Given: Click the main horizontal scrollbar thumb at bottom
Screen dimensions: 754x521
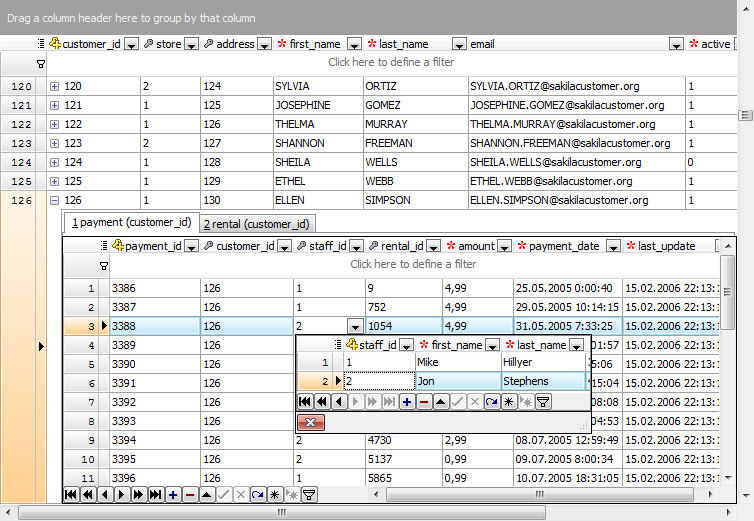Looking at the screenshot, I should [282, 512].
